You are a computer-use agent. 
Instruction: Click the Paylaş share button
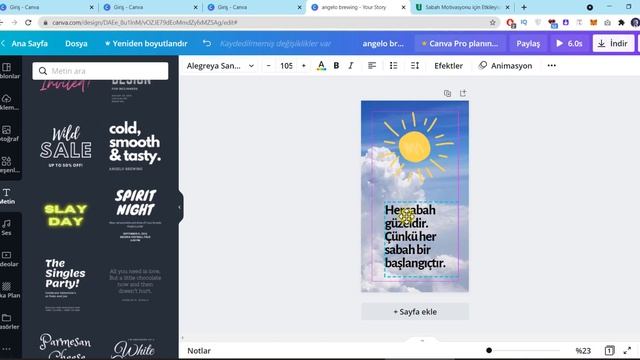[528, 43]
